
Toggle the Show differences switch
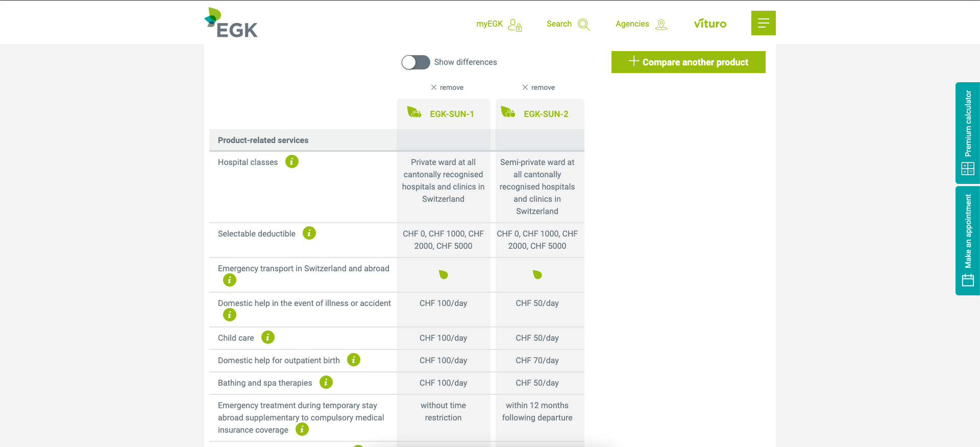415,62
